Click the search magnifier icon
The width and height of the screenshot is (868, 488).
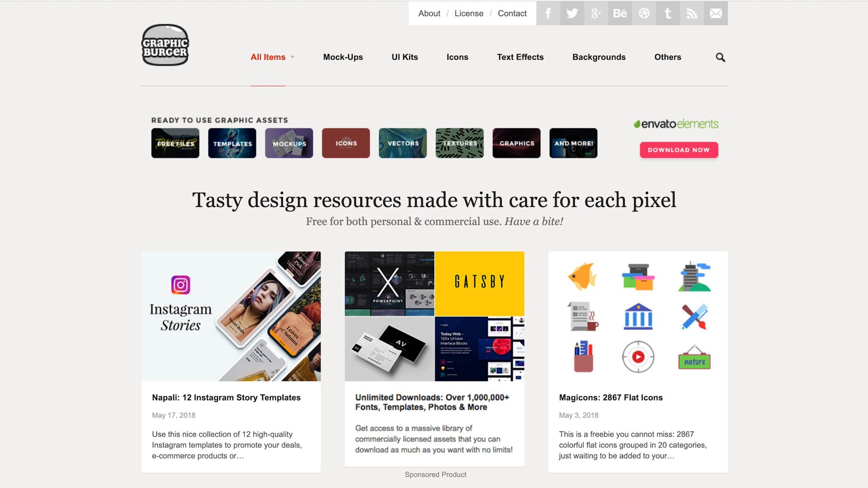pyautogui.click(x=720, y=57)
